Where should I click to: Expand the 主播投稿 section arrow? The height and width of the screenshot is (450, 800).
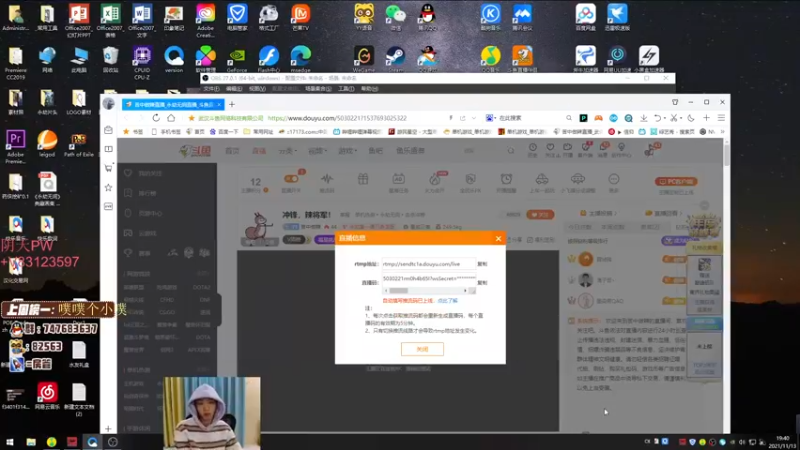[616, 213]
